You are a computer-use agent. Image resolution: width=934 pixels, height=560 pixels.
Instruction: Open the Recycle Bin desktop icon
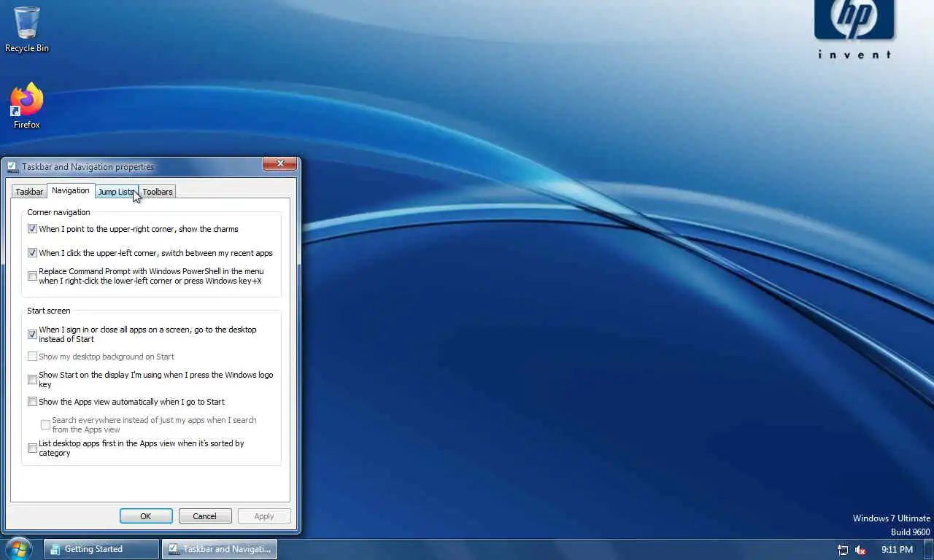point(27,30)
